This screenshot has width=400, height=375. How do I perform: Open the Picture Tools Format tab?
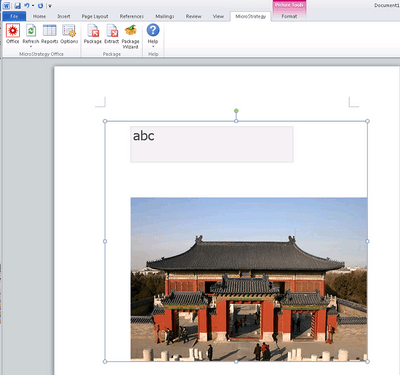tap(289, 16)
